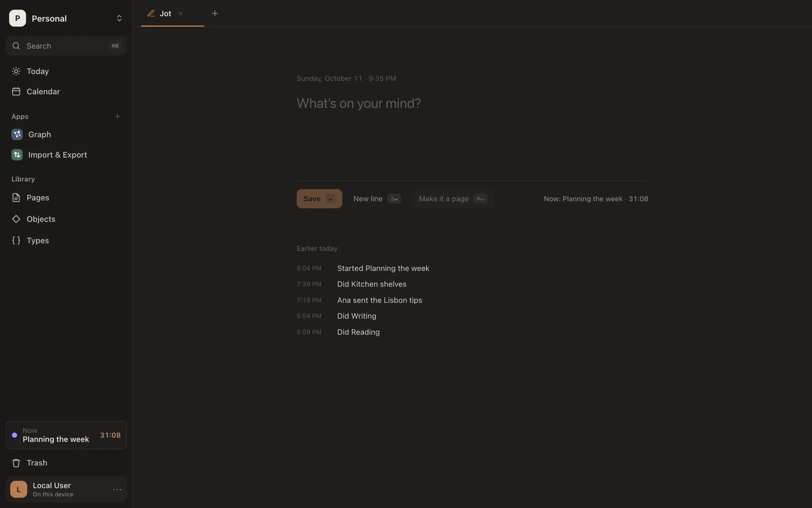Click the 9:04 PM timestamp
812x508 pixels.
pos(309,268)
